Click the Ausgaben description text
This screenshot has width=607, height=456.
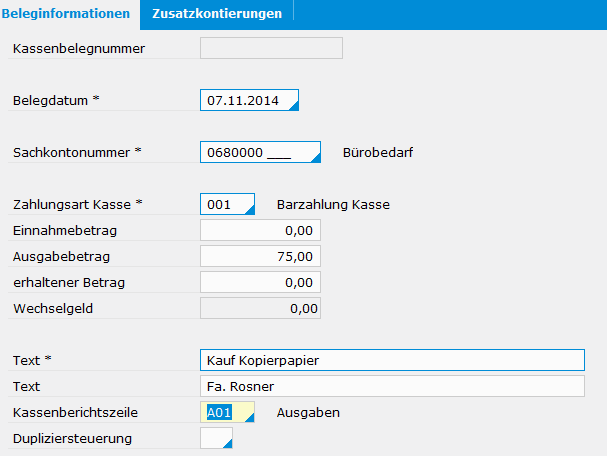(308, 413)
